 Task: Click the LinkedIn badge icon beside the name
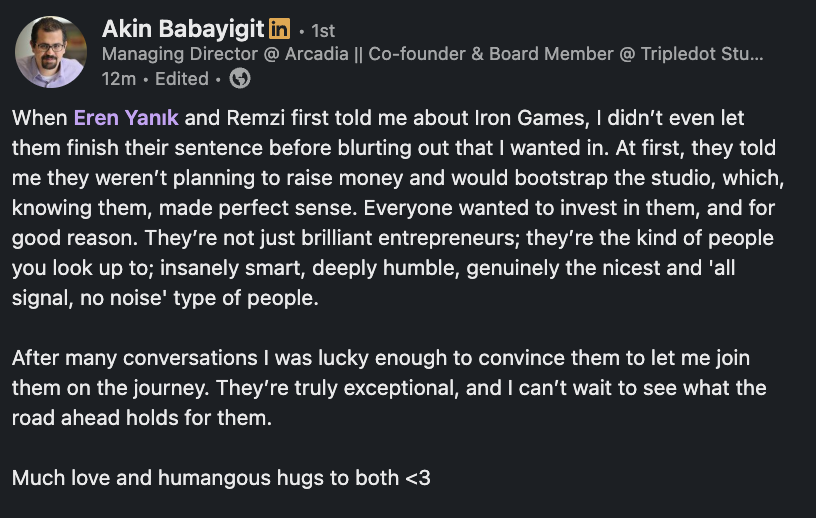(279, 31)
